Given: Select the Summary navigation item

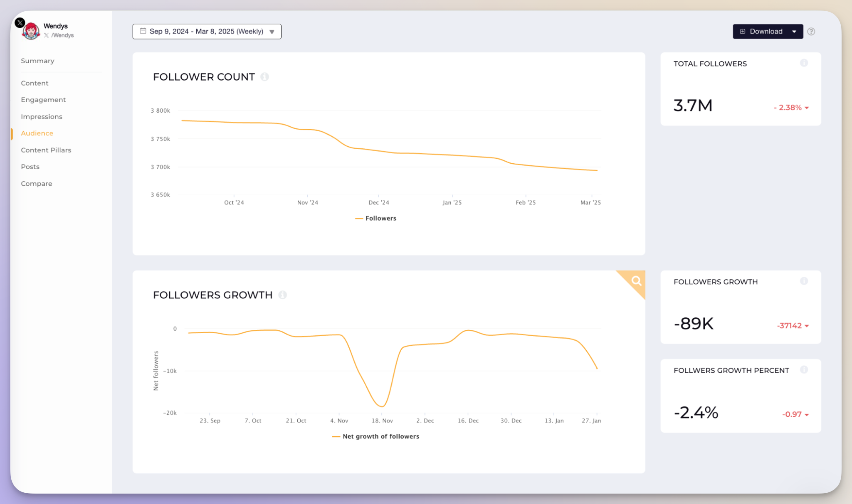Looking at the screenshot, I should (38, 61).
